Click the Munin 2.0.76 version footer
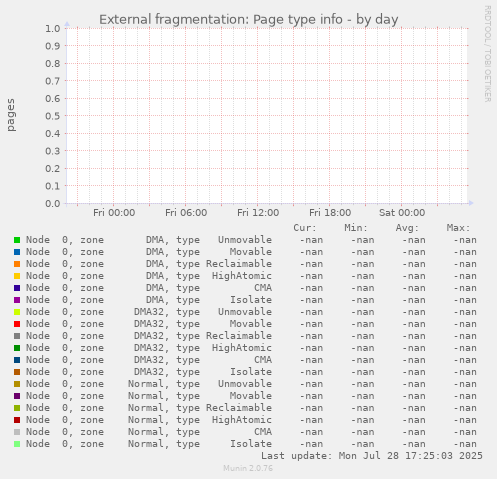Screen dimensions: 497x479 coord(248,468)
